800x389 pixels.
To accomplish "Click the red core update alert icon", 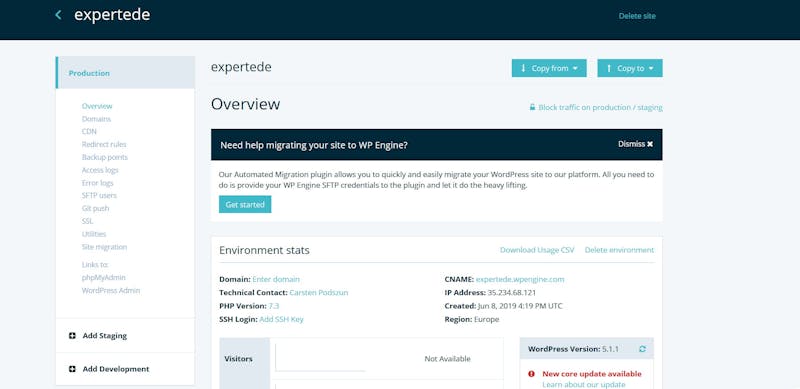I will 531,374.
